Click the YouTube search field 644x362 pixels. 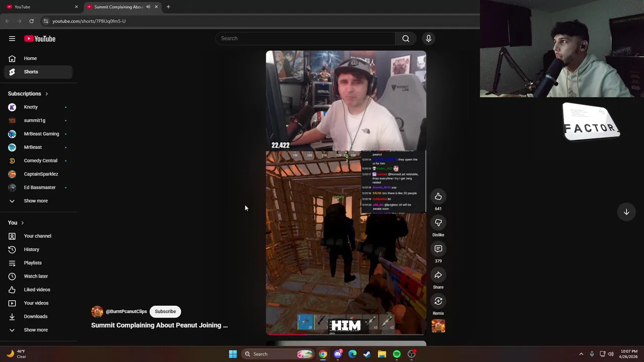[x=306, y=38]
